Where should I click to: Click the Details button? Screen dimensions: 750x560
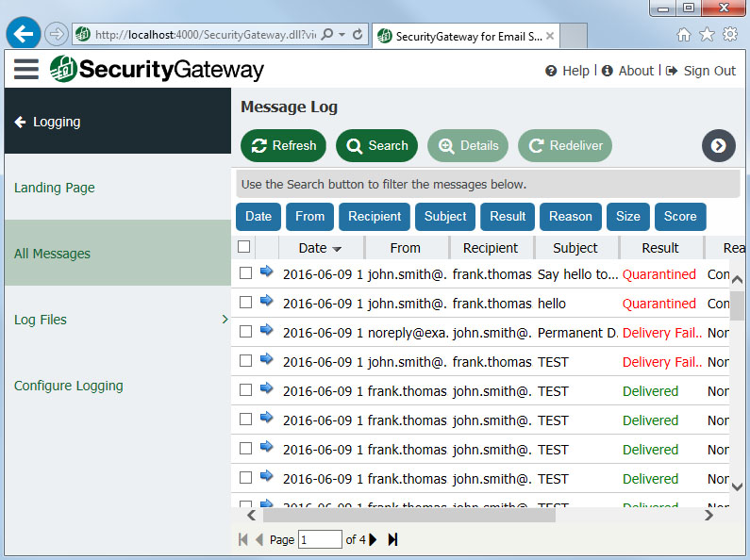click(x=468, y=146)
